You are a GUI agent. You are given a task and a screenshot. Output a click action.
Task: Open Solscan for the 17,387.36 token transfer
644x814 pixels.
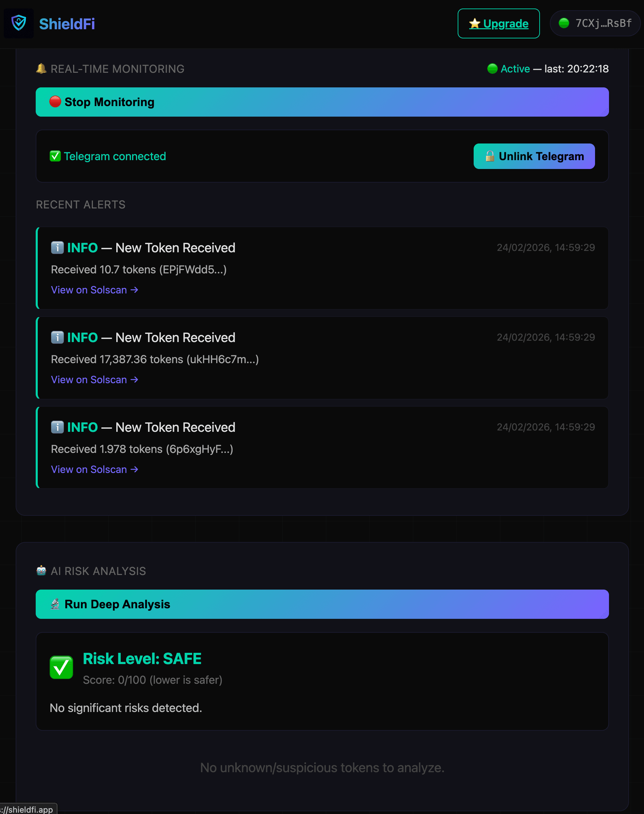pos(94,379)
